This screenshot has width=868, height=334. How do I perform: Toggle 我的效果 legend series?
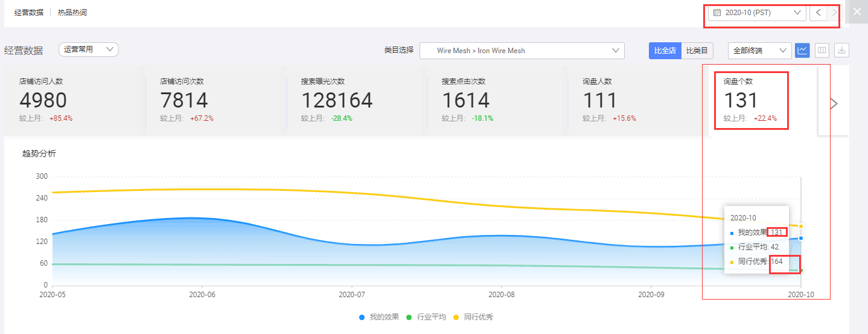pos(380,317)
